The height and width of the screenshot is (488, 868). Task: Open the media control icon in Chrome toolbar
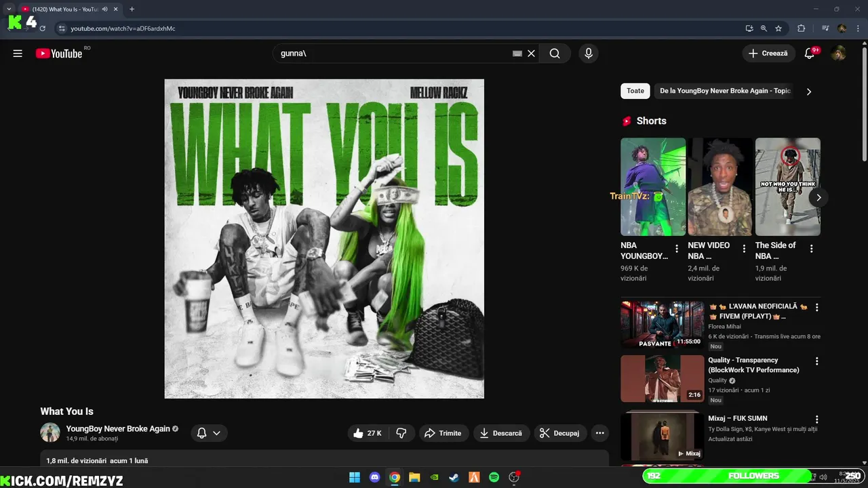(825, 28)
